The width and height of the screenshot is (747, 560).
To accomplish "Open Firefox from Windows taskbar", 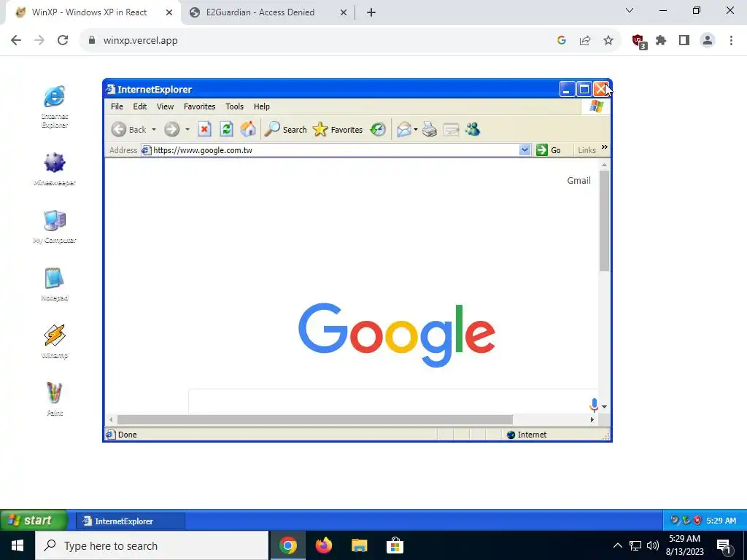I will point(323,545).
